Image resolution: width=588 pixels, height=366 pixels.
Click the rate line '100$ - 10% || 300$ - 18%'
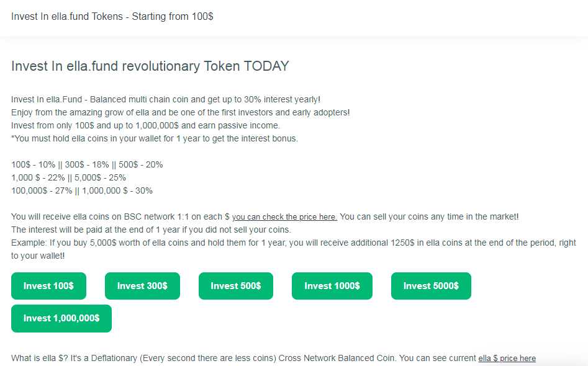tap(87, 164)
